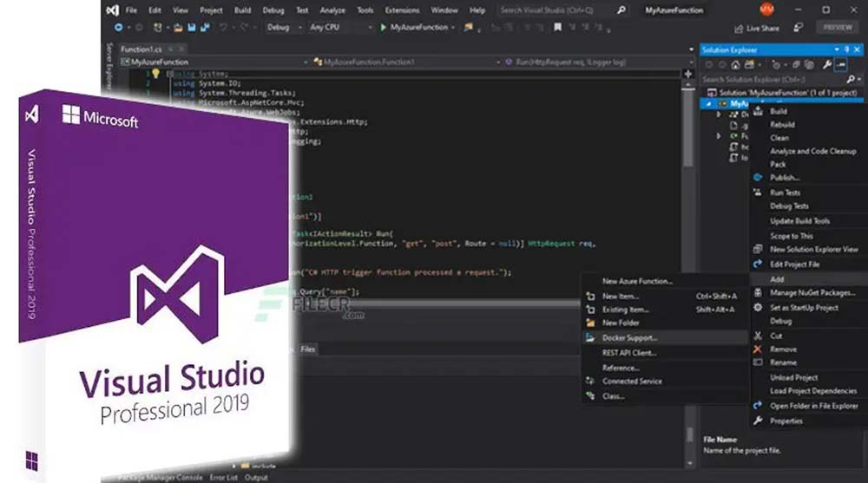The width and height of the screenshot is (868, 483).
Task: Click the Error List tab
Action: [224, 478]
